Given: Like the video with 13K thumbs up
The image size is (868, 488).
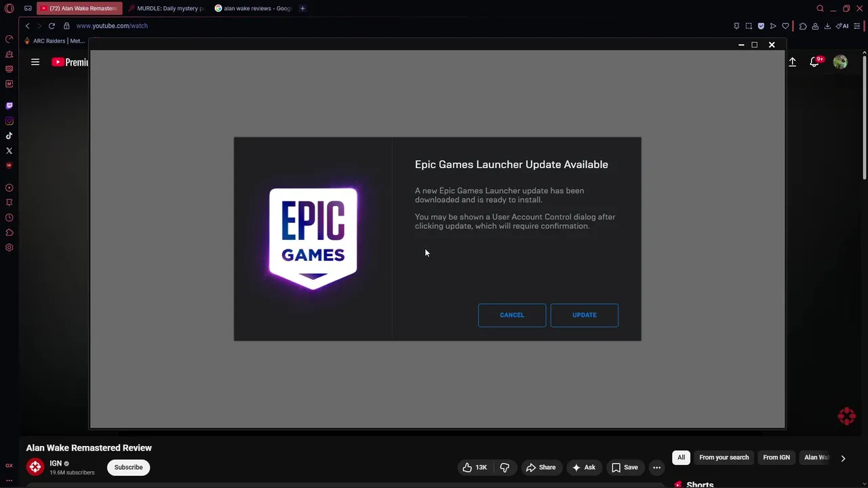Looking at the screenshot, I should coord(475,467).
